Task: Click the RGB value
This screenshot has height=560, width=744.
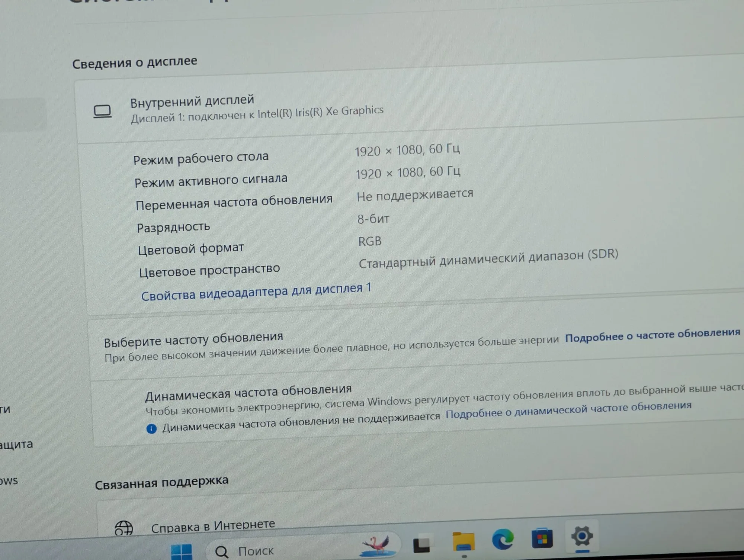Action: [x=370, y=241]
